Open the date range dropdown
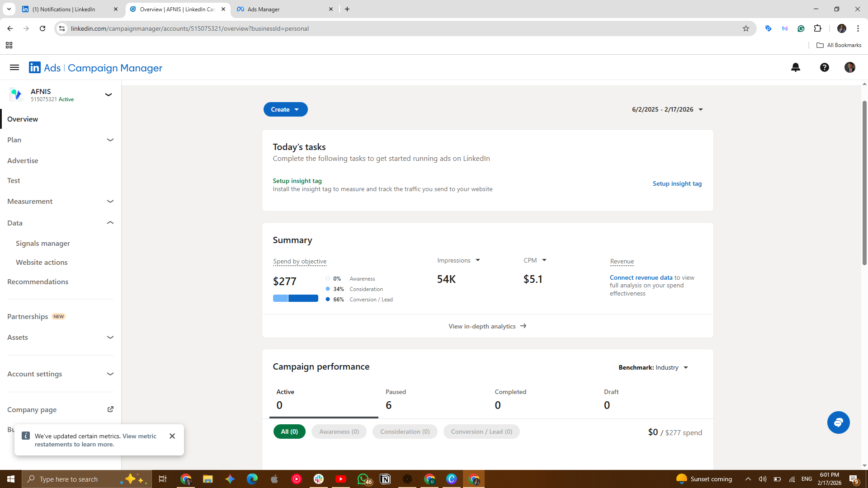Image resolution: width=868 pixels, height=488 pixels. click(x=667, y=109)
